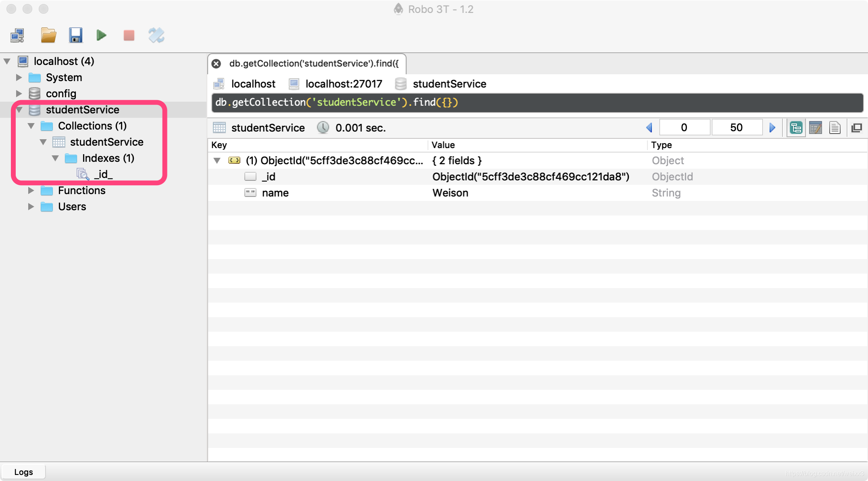The height and width of the screenshot is (481, 868).
Task: Select the config database item
Action: pos(61,94)
